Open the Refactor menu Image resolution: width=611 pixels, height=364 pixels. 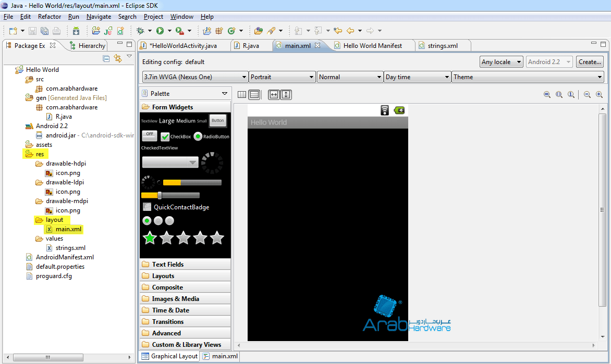click(50, 17)
